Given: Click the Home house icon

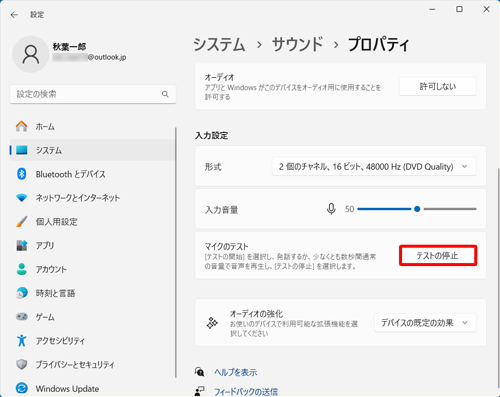Looking at the screenshot, I should tap(22, 126).
